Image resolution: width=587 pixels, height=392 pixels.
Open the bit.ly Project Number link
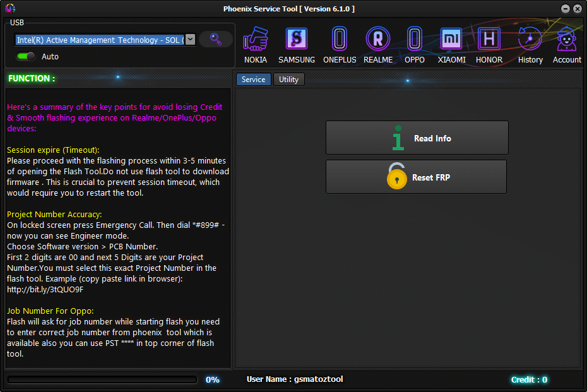44,289
